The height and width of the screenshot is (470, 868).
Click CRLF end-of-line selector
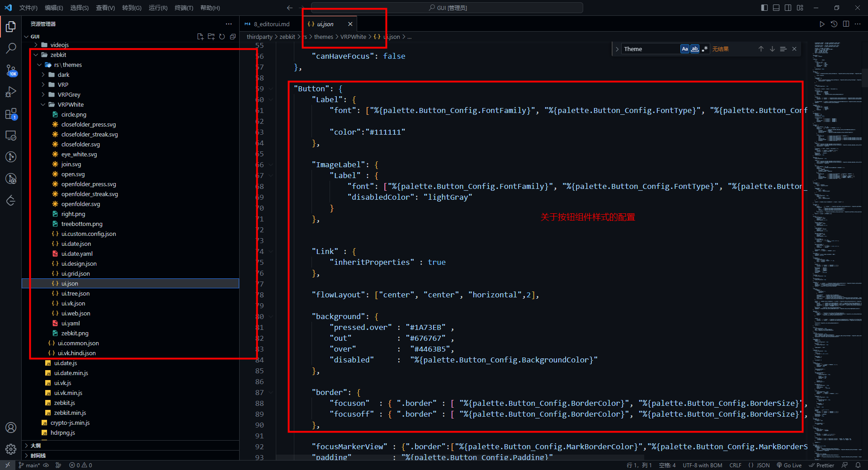736,465
